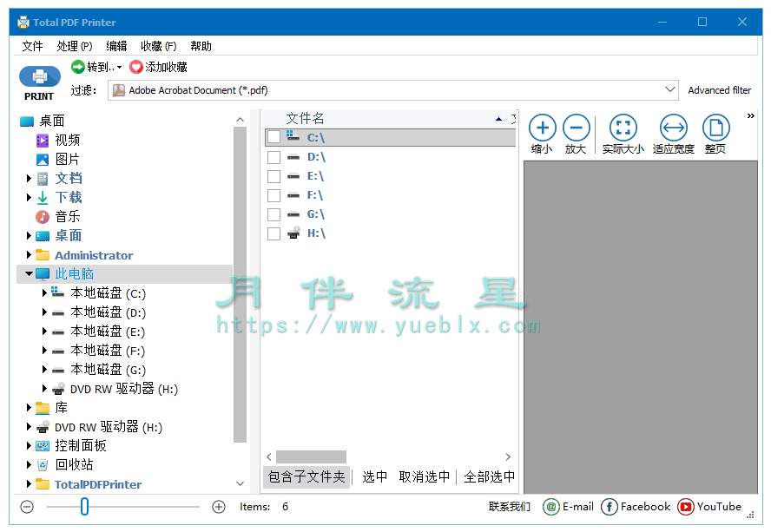The width and height of the screenshot is (771, 532).
Task: Click the Facebook icon
Action: (x=610, y=507)
